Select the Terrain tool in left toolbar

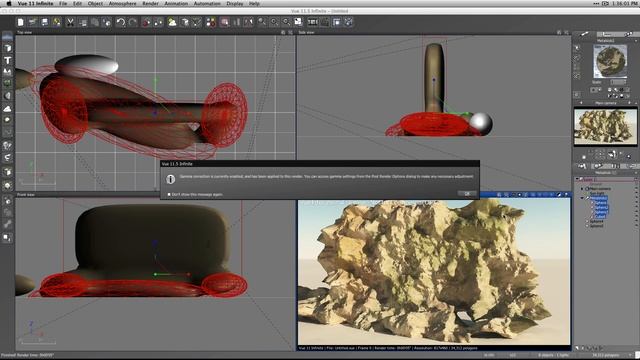(x=7, y=72)
